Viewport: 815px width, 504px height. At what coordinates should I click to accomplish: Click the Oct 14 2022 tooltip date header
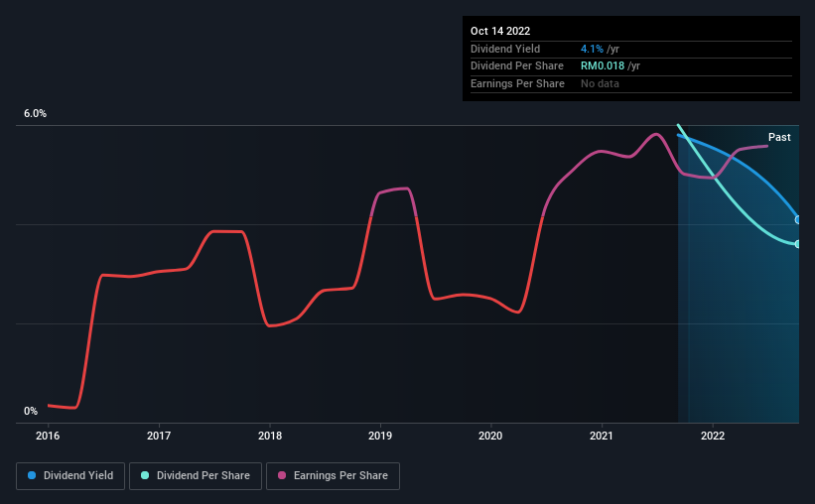pyautogui.click(x=500, y=31)
